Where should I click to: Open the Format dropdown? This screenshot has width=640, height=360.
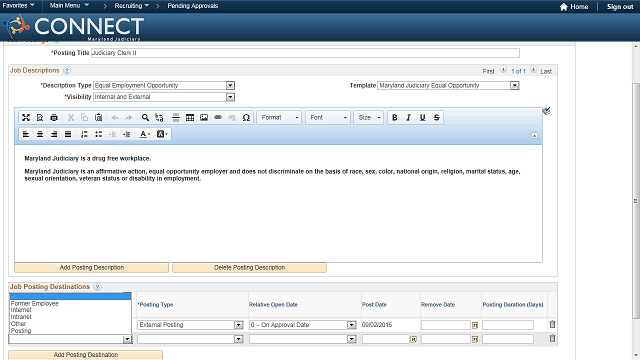pos(280,118)
